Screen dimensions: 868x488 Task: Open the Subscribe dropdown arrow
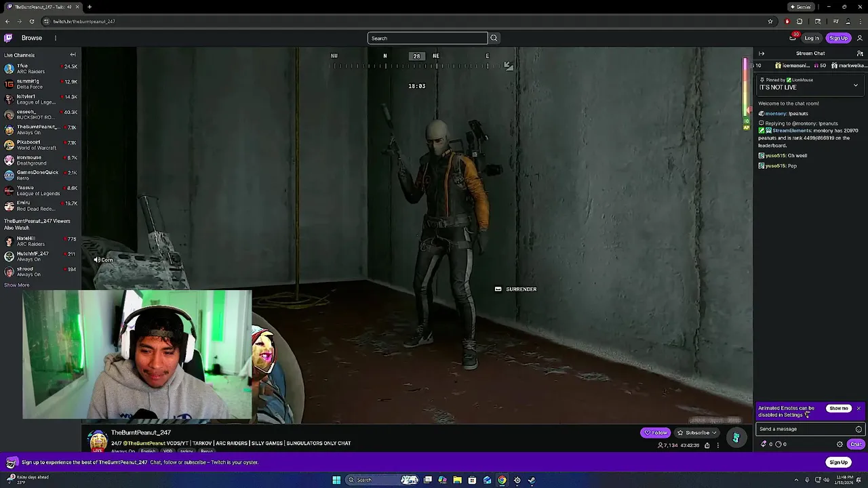click(714, 432)
